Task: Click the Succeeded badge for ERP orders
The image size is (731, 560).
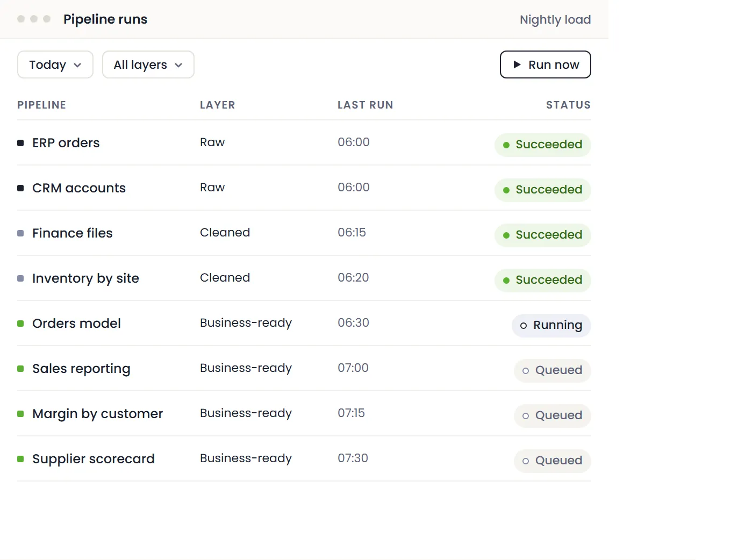Action: 542,145
